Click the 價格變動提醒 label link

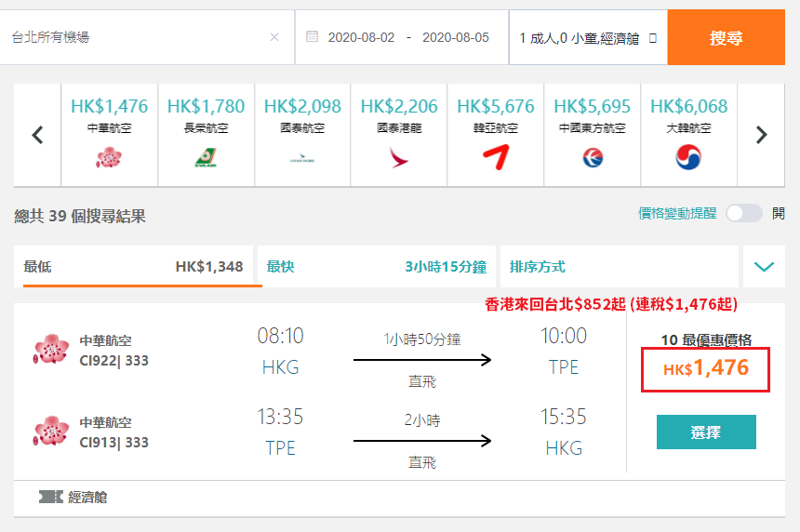click(677, 213)
